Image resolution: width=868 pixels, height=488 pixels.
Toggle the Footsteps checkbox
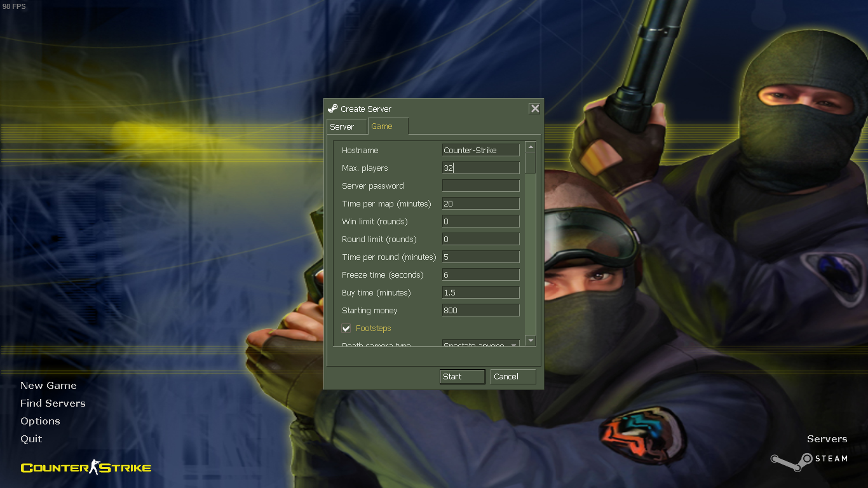(x=346, y=329)
